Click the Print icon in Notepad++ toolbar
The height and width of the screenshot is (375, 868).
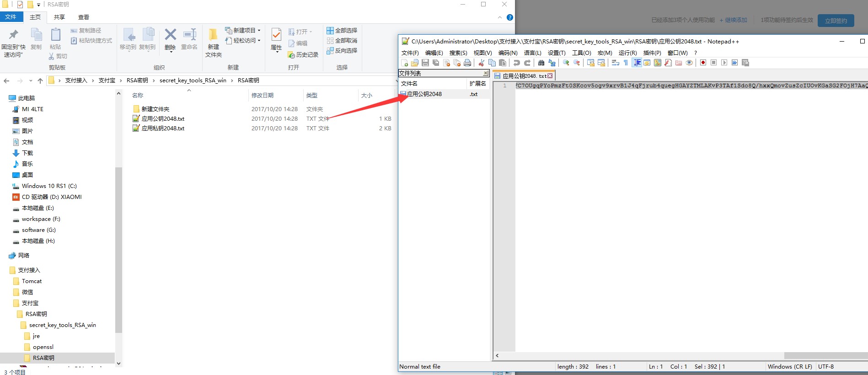pos(467,63)
